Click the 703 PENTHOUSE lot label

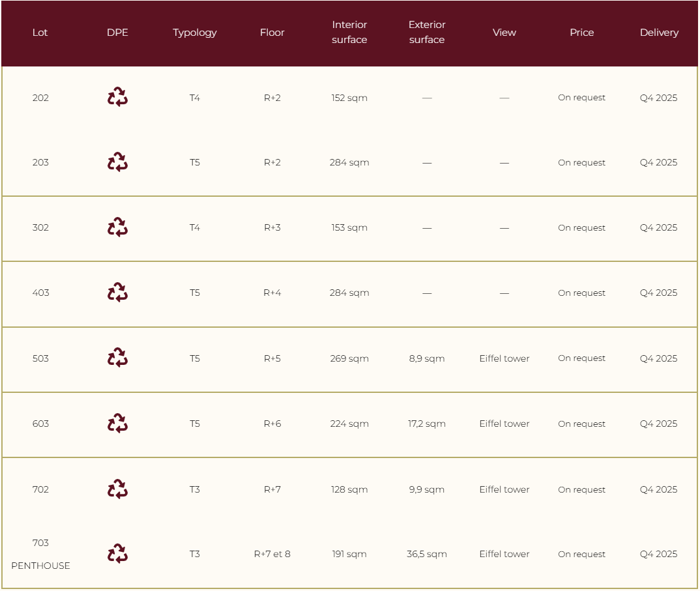pyautogui.click(x=40, y=554)
